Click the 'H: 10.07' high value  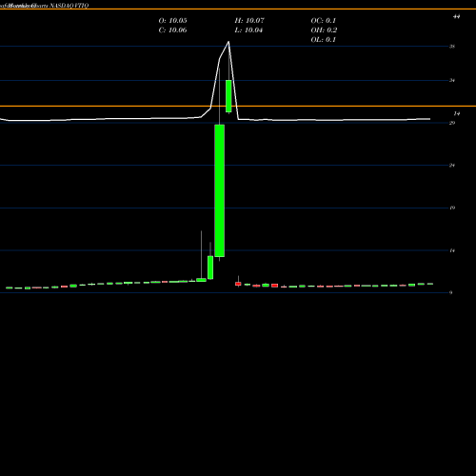point(249,21)
